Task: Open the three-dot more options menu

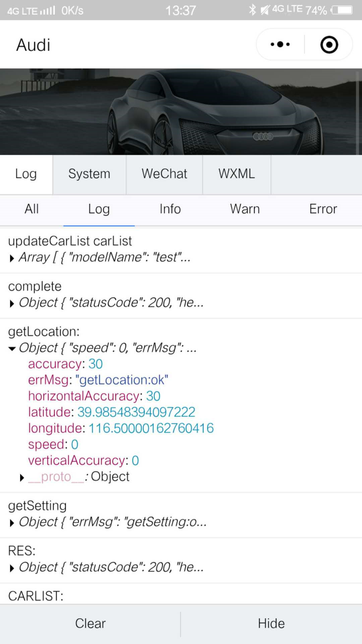Action: coord(280,45)
